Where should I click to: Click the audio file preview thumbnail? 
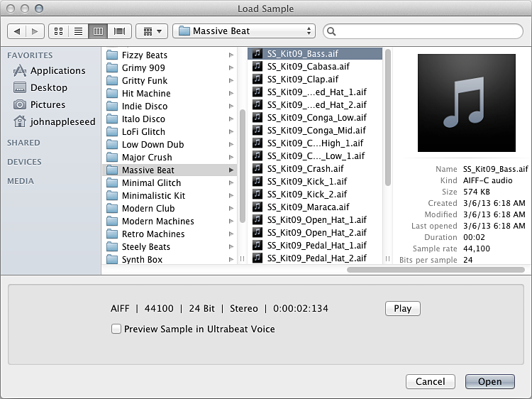pyautogui.click(x=467, y=103)
